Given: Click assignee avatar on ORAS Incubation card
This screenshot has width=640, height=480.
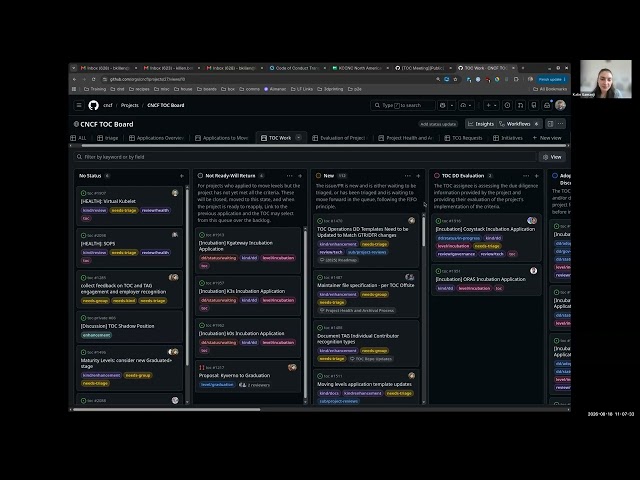Looking at the screenshot, I should click(x=533, y=271).
